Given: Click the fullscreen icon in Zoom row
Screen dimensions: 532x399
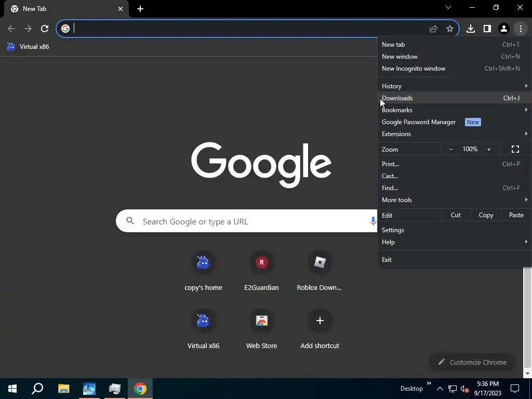Looking at the screenshot, I should [x=515, y=149].
